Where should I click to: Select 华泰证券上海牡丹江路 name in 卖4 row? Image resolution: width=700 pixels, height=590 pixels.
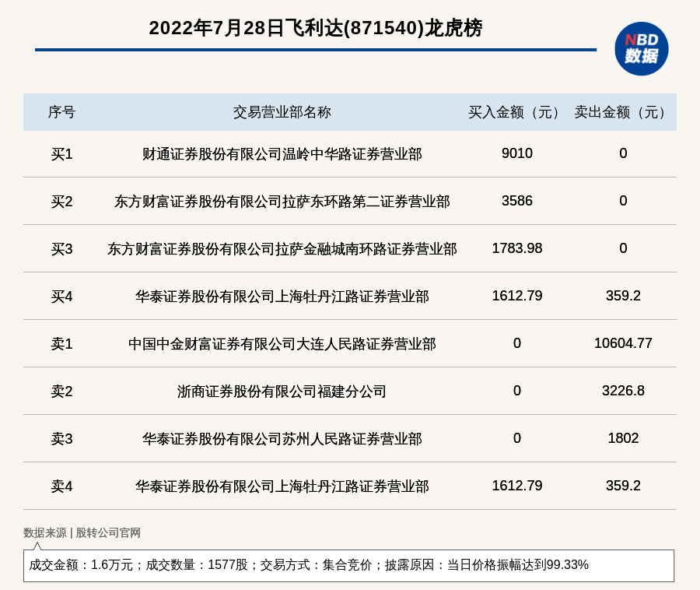click(x=282, y=486)
